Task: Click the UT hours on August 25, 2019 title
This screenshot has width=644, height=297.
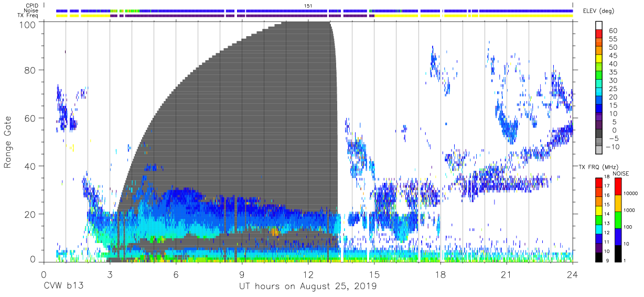Action: tap(308, 287)
